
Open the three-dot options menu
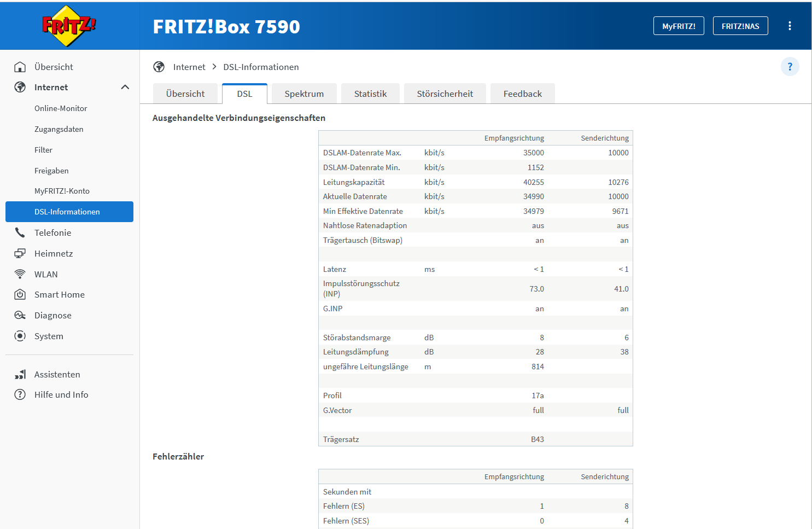click(790, 26)
